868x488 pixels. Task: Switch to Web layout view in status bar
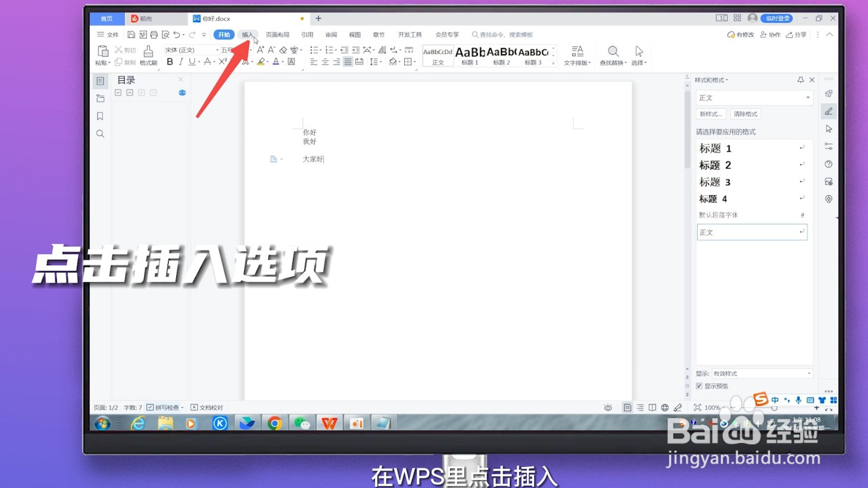tap(665, 408)
